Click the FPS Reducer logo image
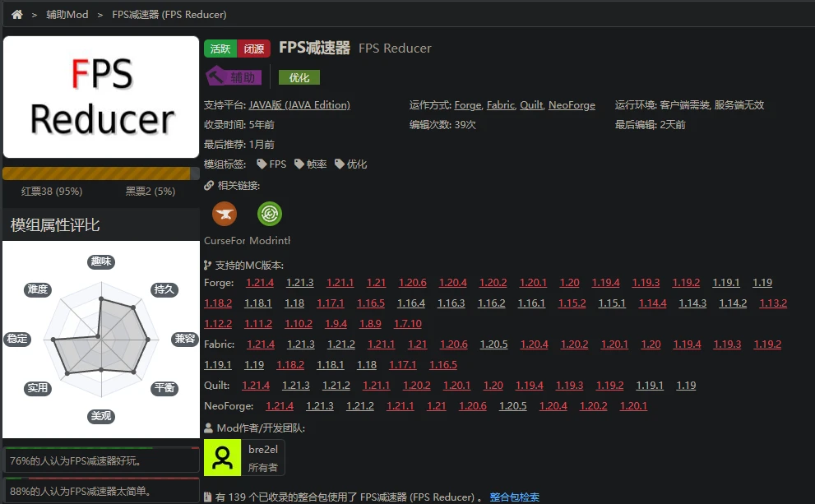The image size is (815, 504). pos(100,96)
